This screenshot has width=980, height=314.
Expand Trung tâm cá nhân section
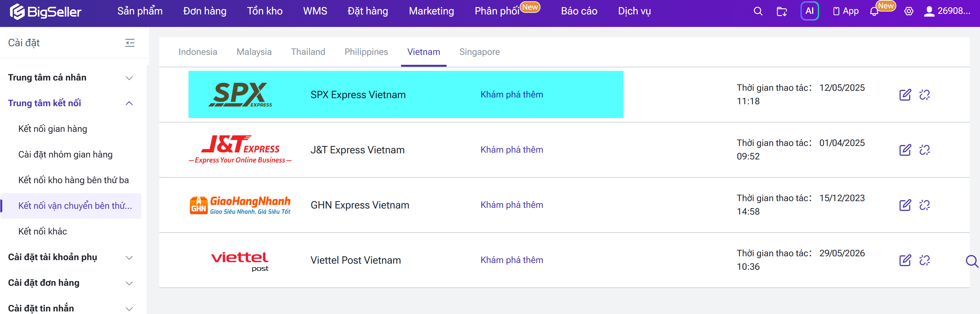pos(71,78)
